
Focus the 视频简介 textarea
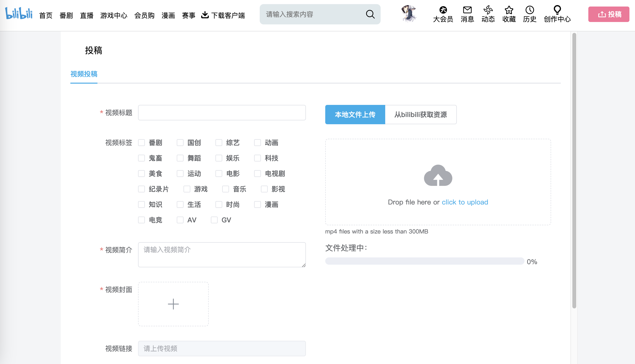(x=222, y=255)
